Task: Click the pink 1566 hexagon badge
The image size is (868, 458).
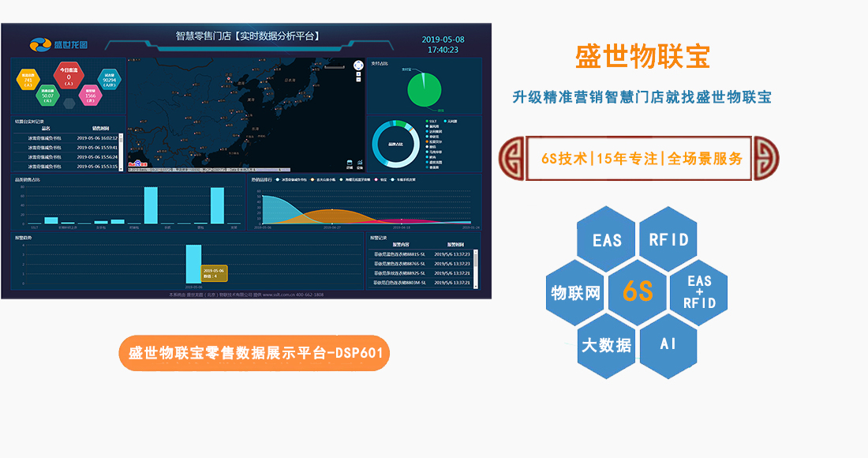Action: click(x=90, y=96)
